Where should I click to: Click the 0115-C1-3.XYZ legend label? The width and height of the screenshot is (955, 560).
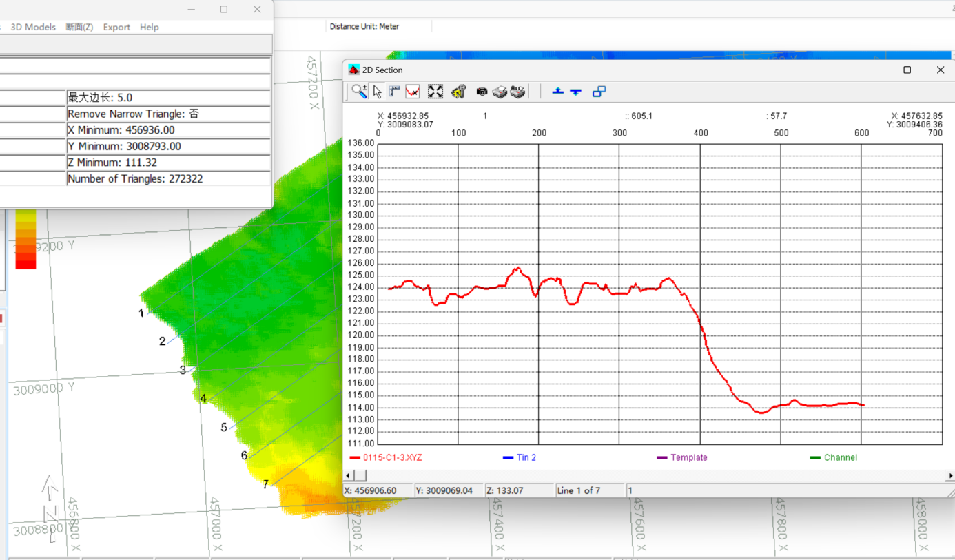(393, 457)
